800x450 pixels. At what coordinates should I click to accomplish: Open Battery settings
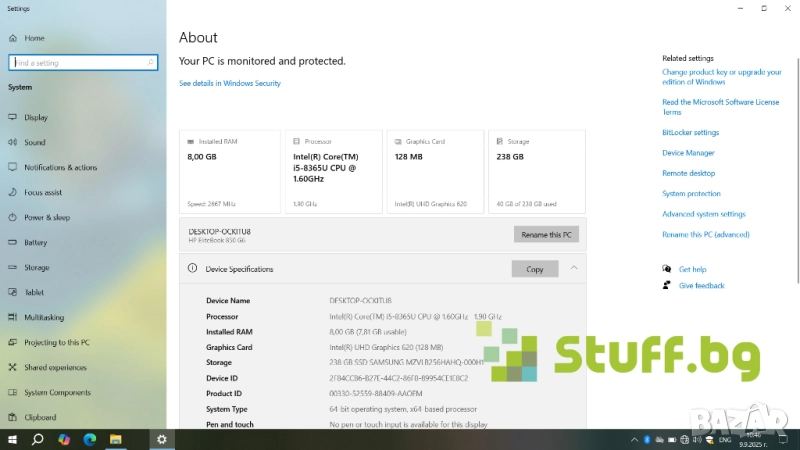point(36,242)
